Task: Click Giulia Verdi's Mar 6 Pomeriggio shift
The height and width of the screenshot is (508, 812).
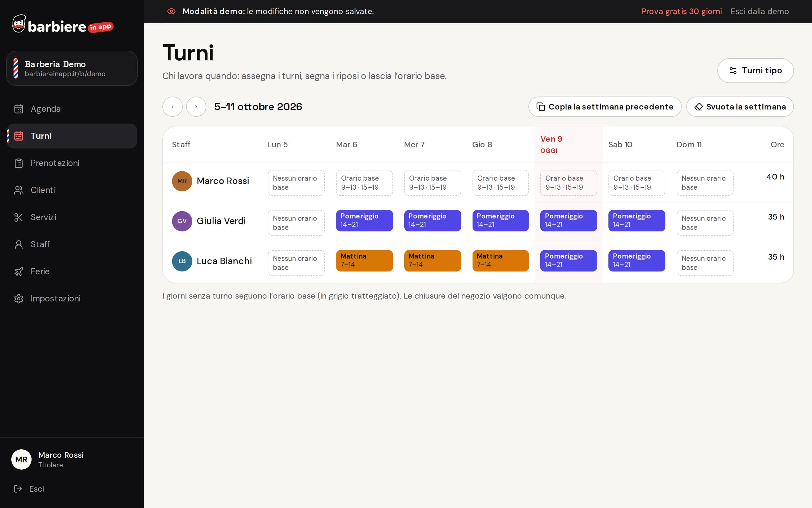Action: point(364,221)
